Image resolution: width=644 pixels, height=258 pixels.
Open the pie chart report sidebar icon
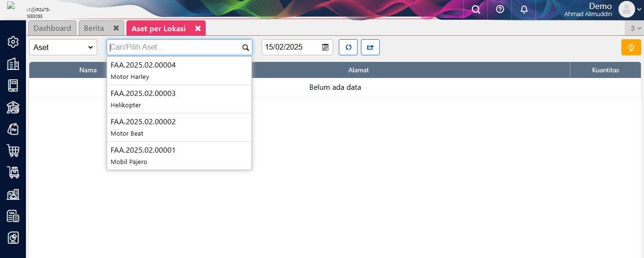click(x=13, y=238)
